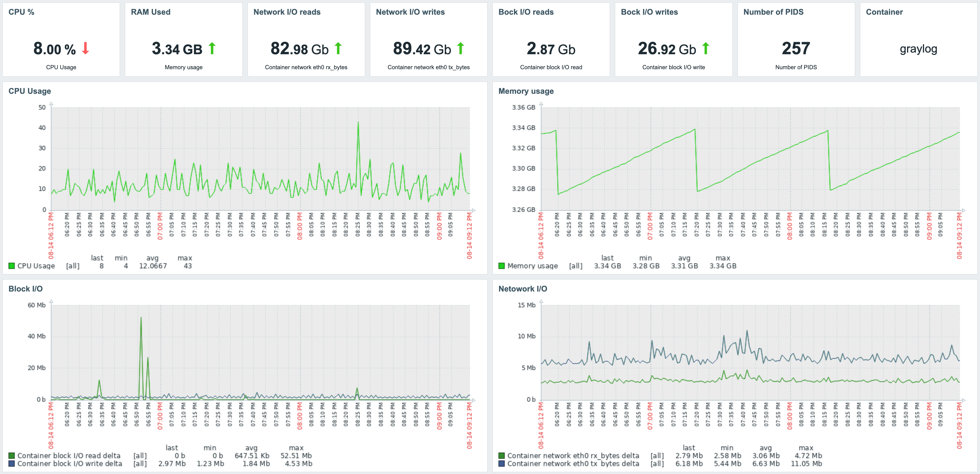Click the tallest block I/O read spike
The height and width of the screenshot is (474, 980).
(x=141, y=318)
